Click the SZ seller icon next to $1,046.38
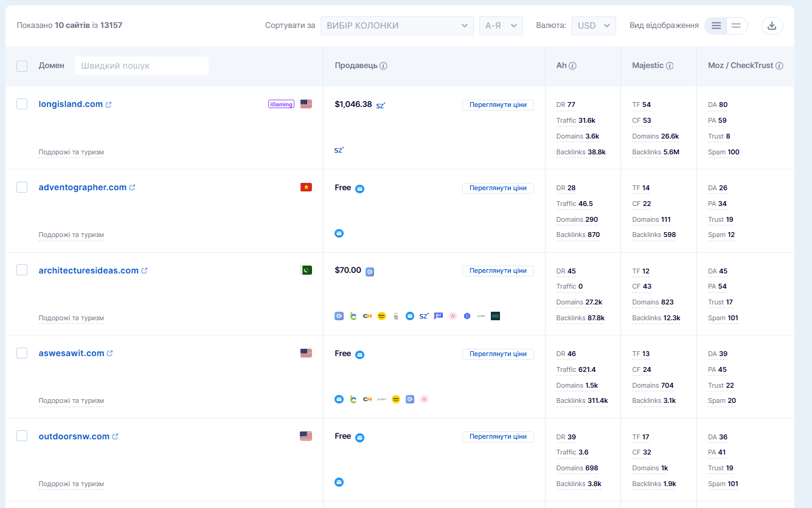The height and width of the screenshot is (508, 812). click(x=381, y=105)
